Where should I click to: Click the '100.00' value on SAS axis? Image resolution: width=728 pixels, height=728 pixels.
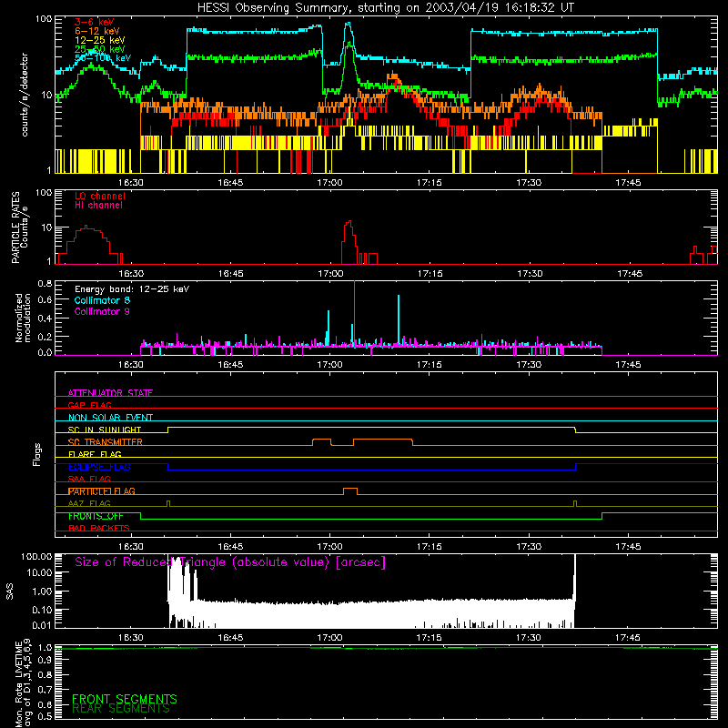pos(36,556)
